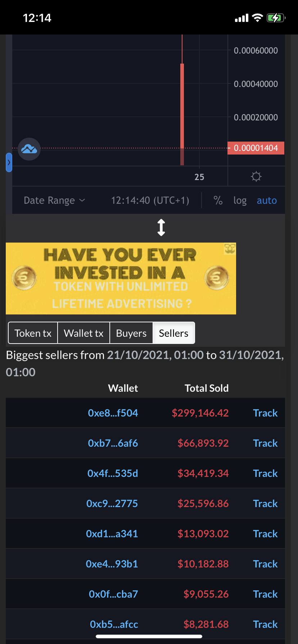This screenshot has width=298, height=644.
Task: Click the red 0.00001404 price label
Action: pyautogui.click(x=256, y=148)
